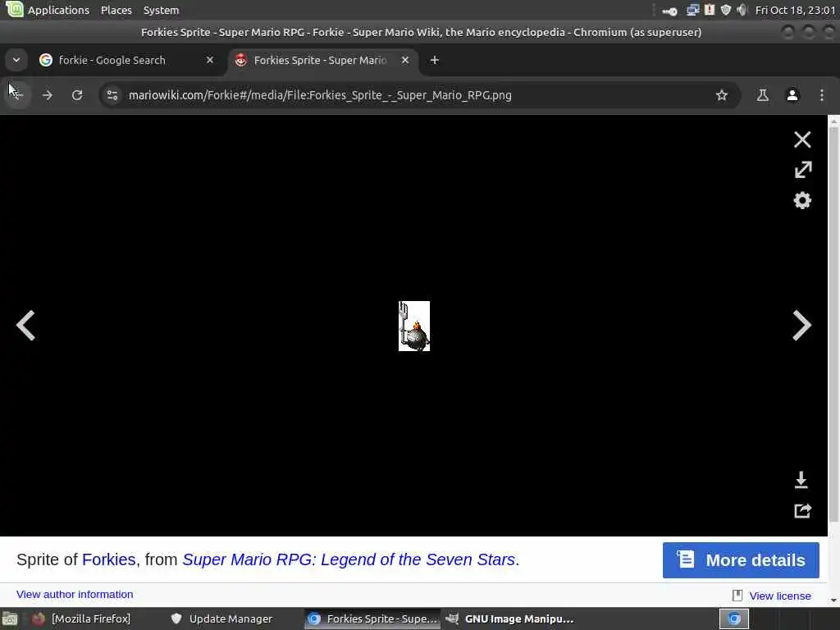Expand the tab search dropdown chevron
This screenshot has width=840, height=630.
(16, 60)
